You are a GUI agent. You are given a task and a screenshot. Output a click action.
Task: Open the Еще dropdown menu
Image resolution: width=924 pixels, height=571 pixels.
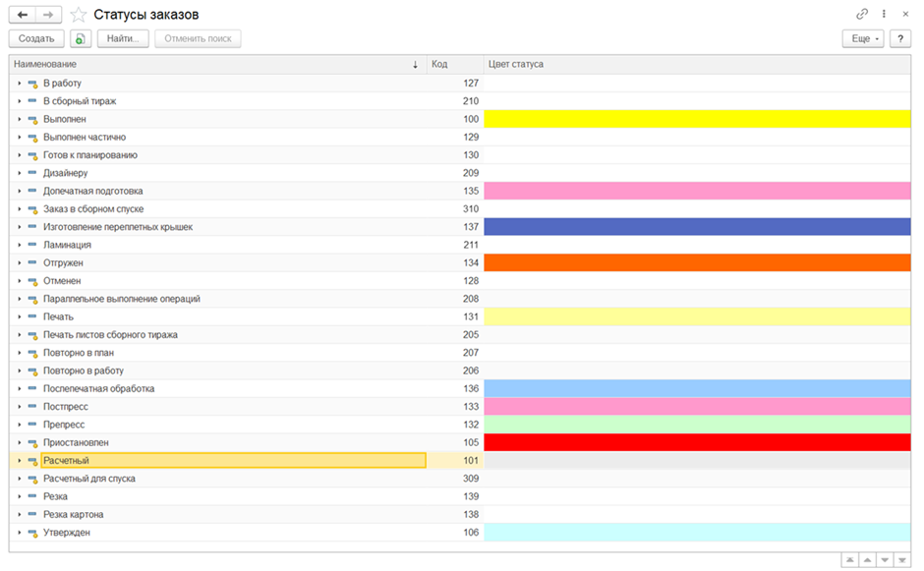coord(862,38)
